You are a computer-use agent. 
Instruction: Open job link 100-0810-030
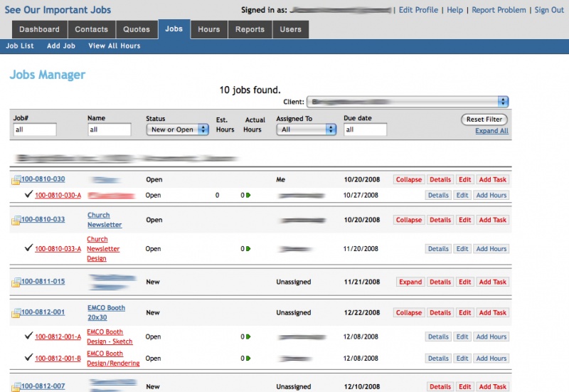point(43,179)
